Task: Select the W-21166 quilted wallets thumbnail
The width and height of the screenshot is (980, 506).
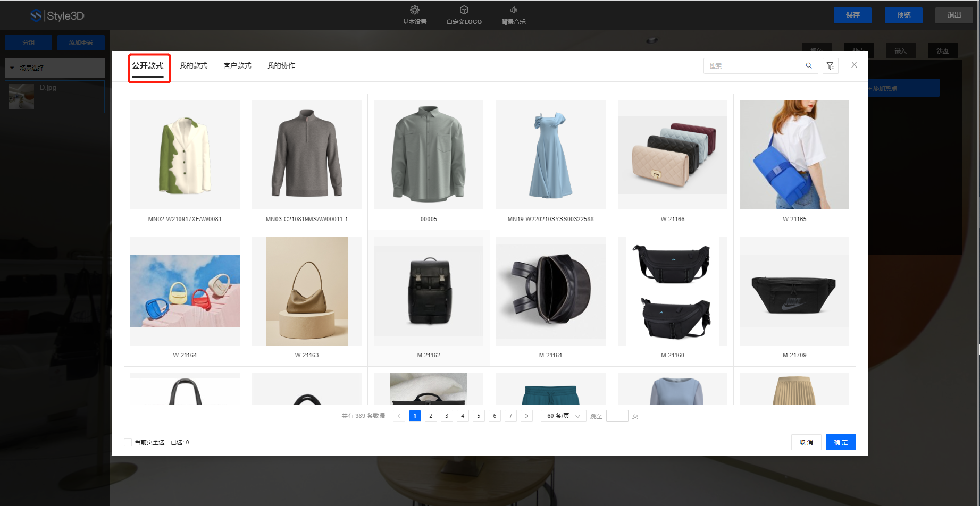Action: pos(672,155)
